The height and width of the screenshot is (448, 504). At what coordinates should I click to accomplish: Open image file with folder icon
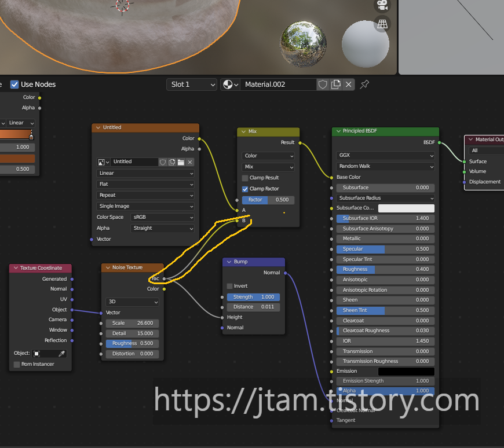181,162
